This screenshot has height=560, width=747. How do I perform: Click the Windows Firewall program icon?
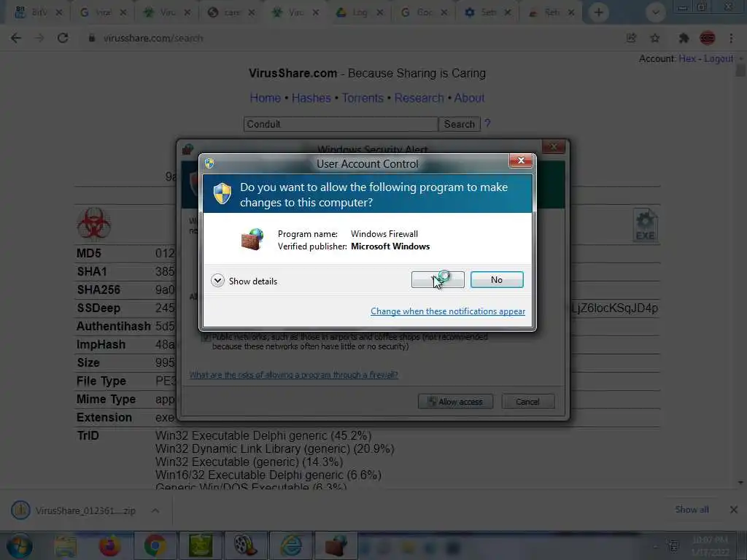tap(252, 238)
